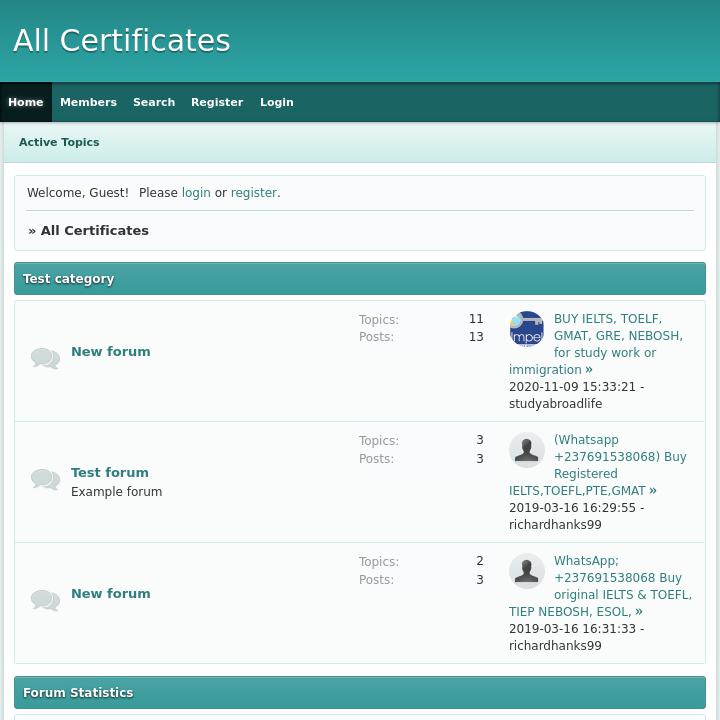Click the speech bubble icon beside first New forum
Image resolution: width=720 pixels, height=720 pixels.
click(45, 358)
